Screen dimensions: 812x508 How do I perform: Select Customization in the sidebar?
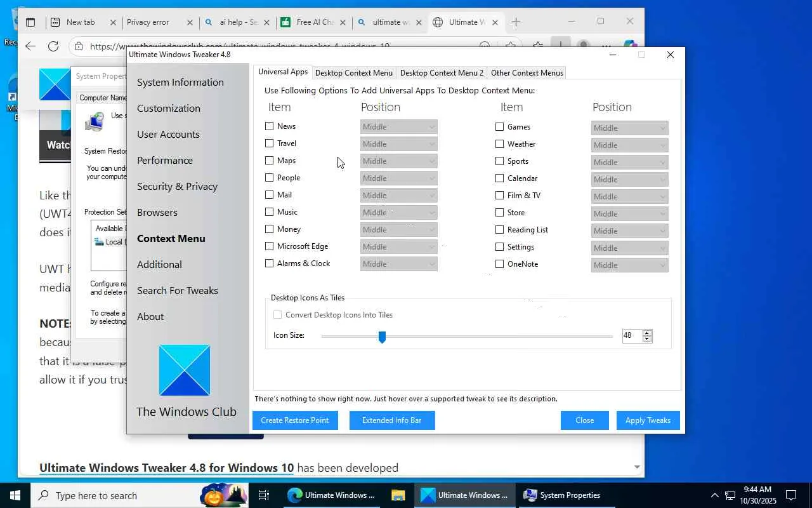[x=169, y=109]
